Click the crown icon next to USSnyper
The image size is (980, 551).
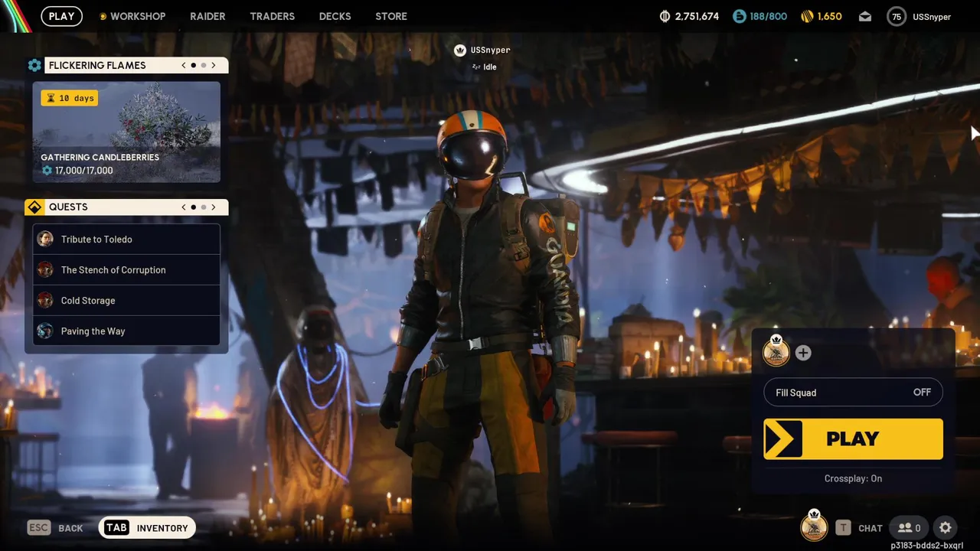click(x=460, y=51)
